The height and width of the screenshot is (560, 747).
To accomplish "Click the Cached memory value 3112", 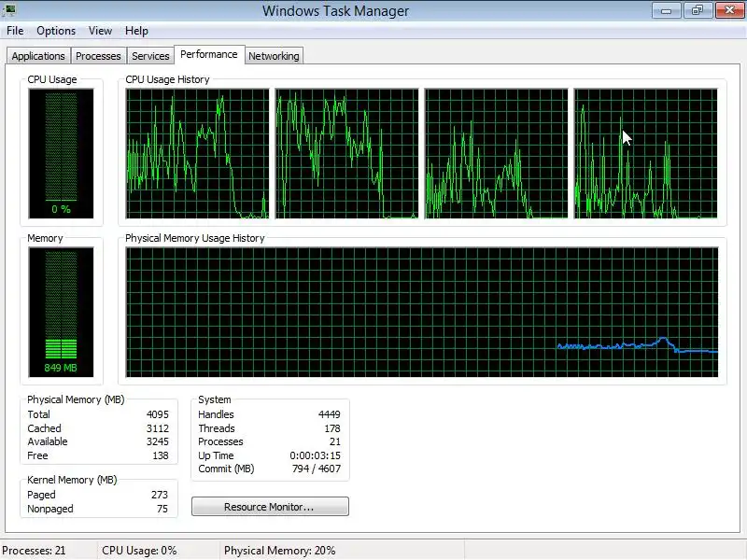I will (158, 428).
